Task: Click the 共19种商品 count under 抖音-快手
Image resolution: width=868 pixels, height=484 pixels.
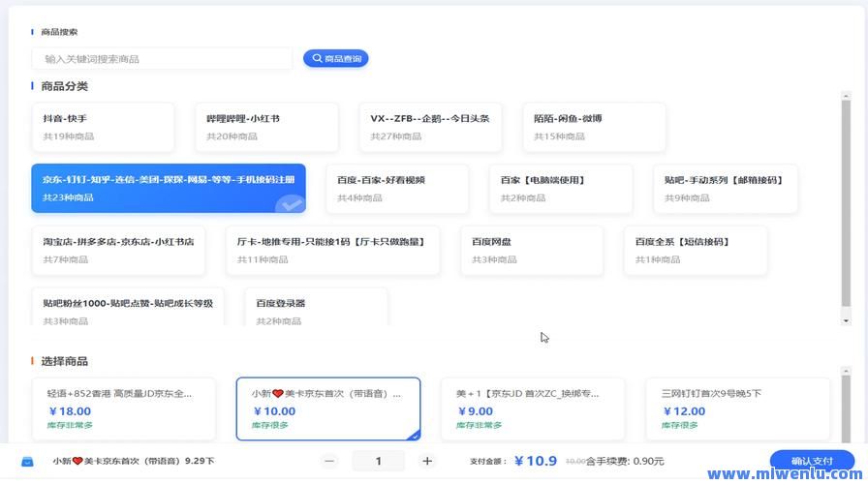Action: tap(69, 136)
